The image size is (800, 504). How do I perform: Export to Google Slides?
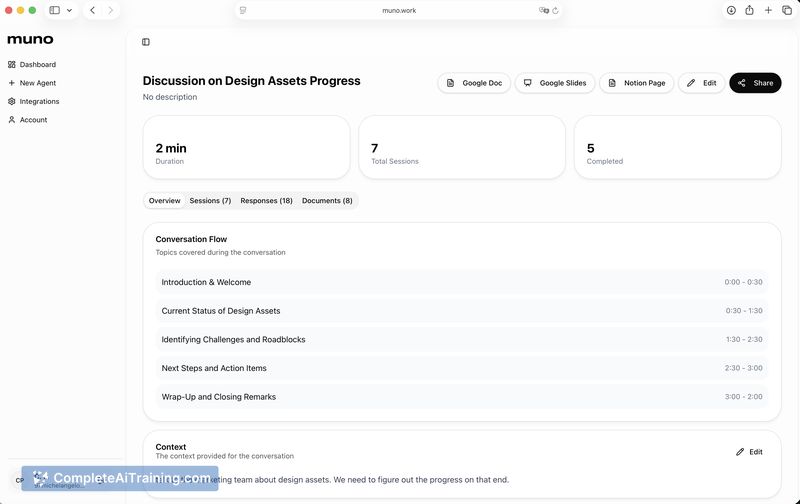pos(555,83)
